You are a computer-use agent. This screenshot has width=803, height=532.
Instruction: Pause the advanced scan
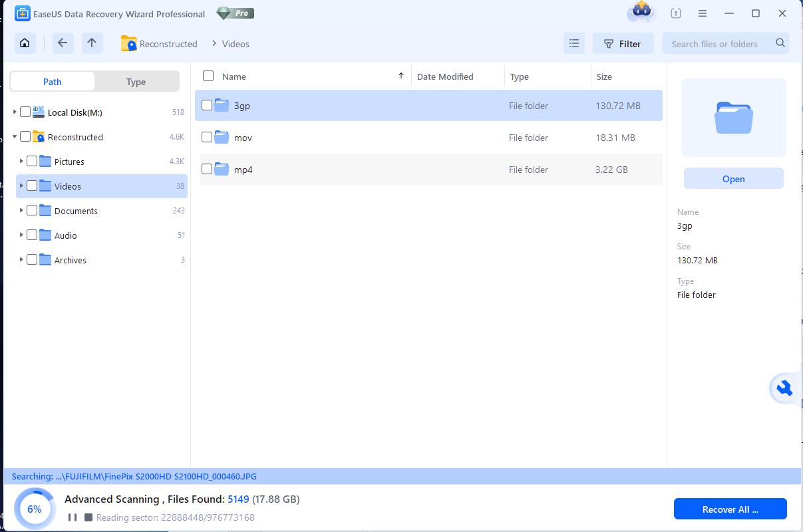pyautogui.click(x=72, y=517)
